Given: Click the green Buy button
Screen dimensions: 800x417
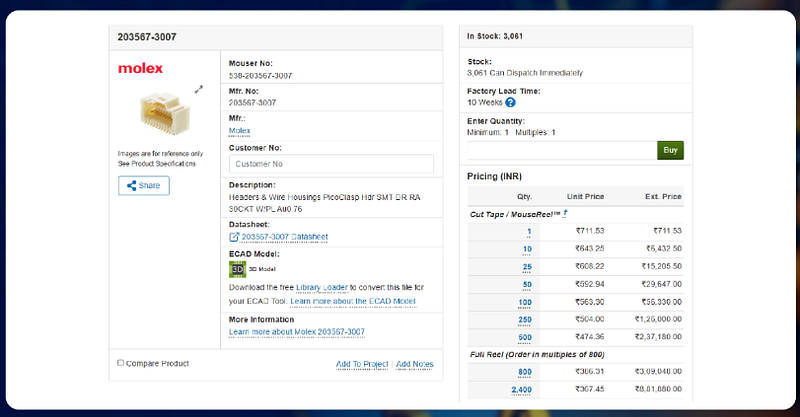Looking at the screenshot, I should (x=670, y=150).
